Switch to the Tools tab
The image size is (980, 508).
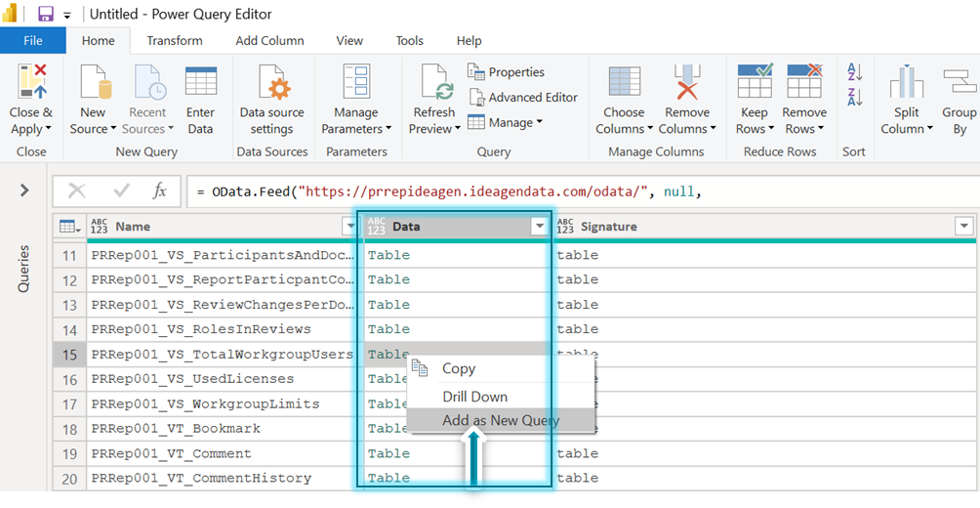tap(409, 41)
